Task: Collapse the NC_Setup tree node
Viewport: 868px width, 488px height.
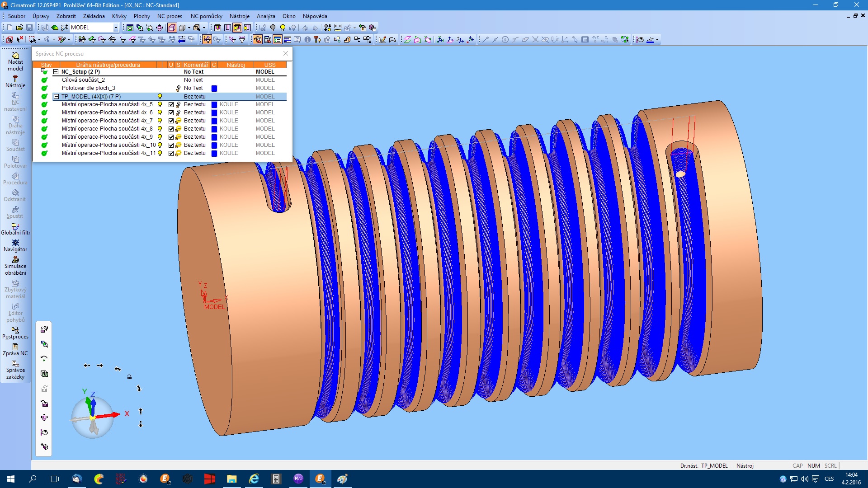Action: [x=56, y=72]
